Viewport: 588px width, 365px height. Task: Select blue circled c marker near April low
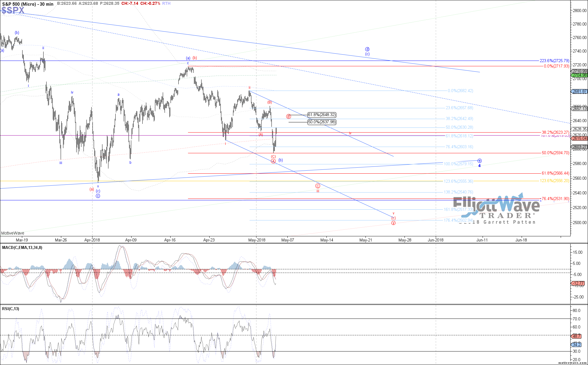point(98,196)
